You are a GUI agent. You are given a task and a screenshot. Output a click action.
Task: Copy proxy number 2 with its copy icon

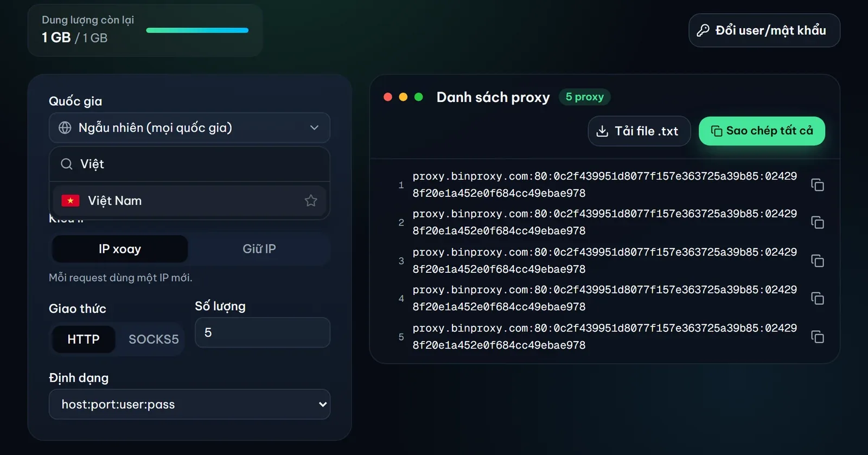(818, 222)
